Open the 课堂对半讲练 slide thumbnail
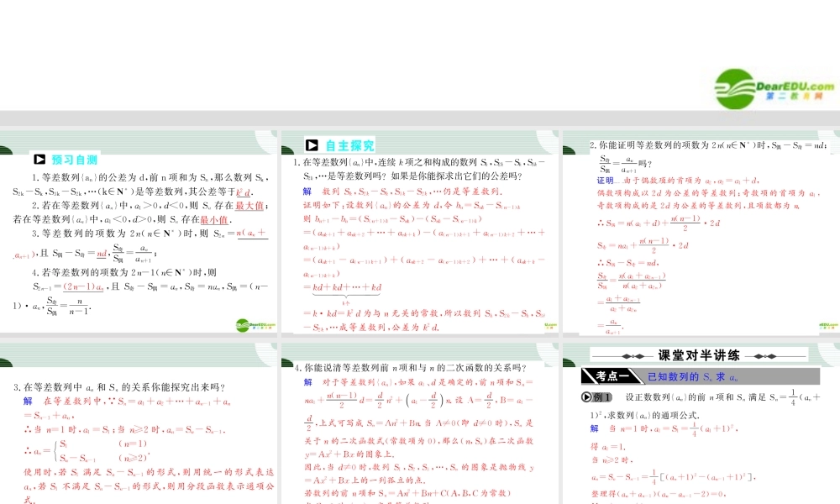Image resolution: width=840 pixels, height=504 pixels. (x=701, y=423)
